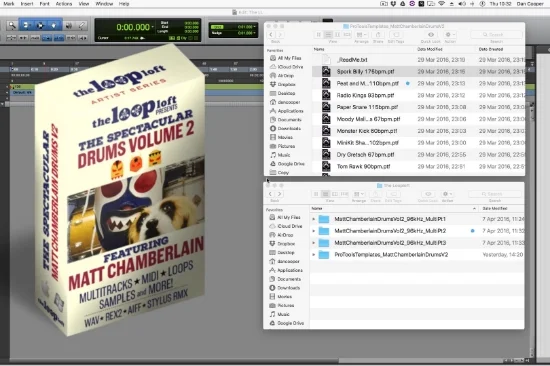550x366 pixels.
Task: Click the search field in bottom Finder window
Action: pyautogui.click(x=495, y=194)
